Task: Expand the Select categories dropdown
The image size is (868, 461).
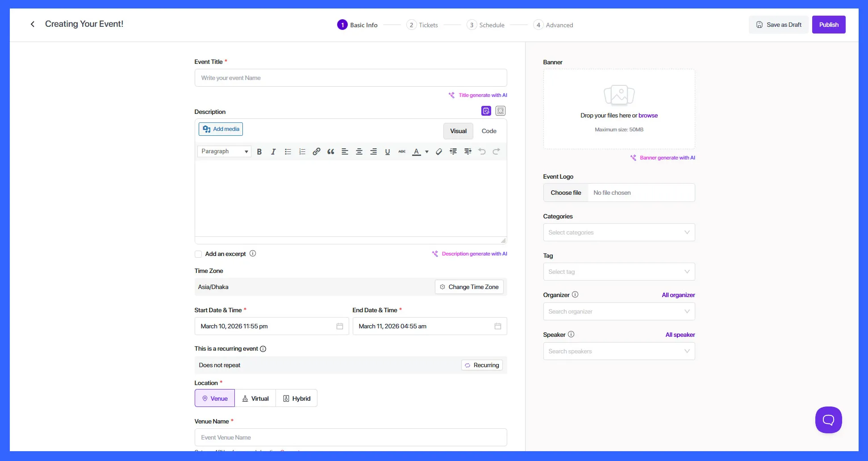Action: (x=619, y=232)
